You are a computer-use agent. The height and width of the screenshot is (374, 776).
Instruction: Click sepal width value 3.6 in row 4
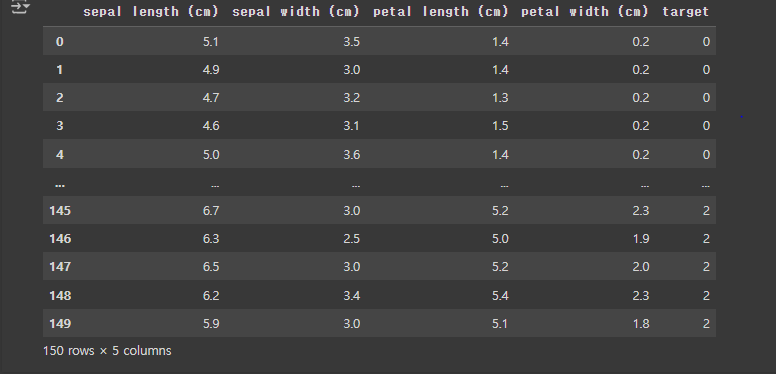pos(351,155)
